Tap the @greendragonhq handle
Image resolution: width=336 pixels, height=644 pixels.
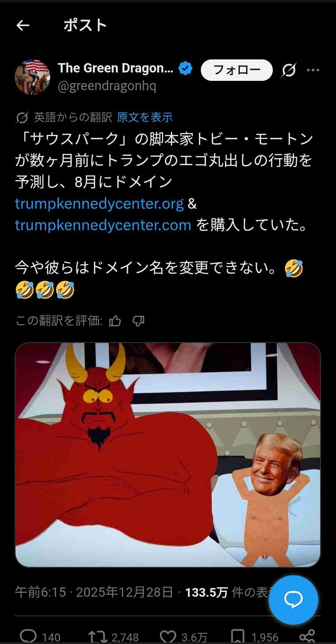point(107,86)
